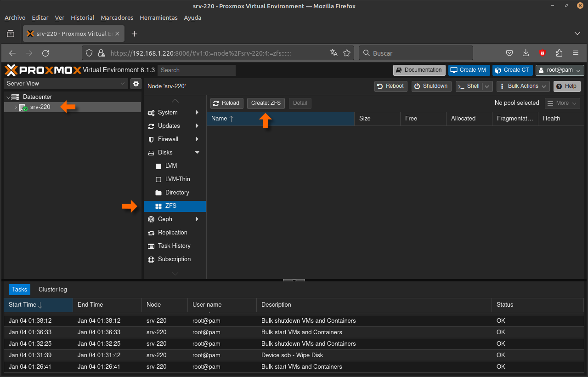The width and height of the screenshot is (588, 377).
Task: Click the Firefox Buscar search box
Action: coord(416,53)
